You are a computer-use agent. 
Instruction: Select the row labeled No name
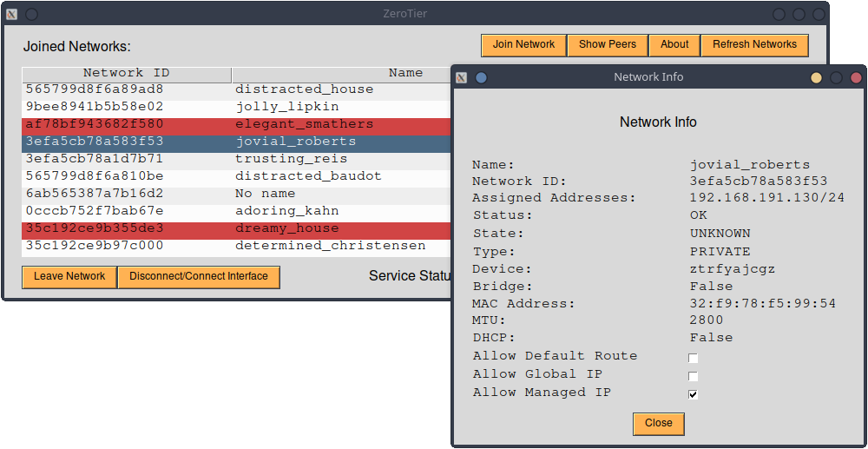pos(237,195)
